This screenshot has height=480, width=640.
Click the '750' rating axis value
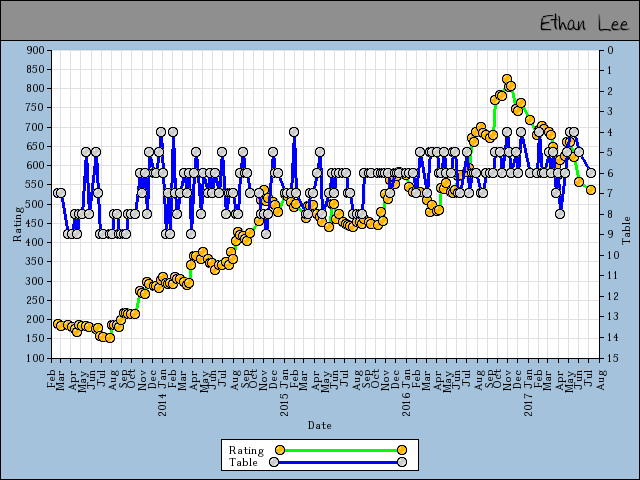pos(35,108)
